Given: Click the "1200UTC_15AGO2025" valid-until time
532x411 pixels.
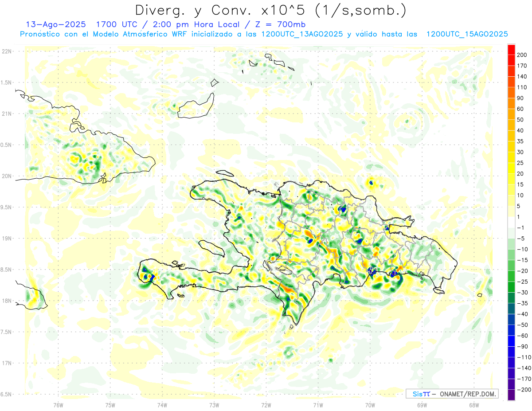Looking at the screenshot, I should tap(467, 34).
